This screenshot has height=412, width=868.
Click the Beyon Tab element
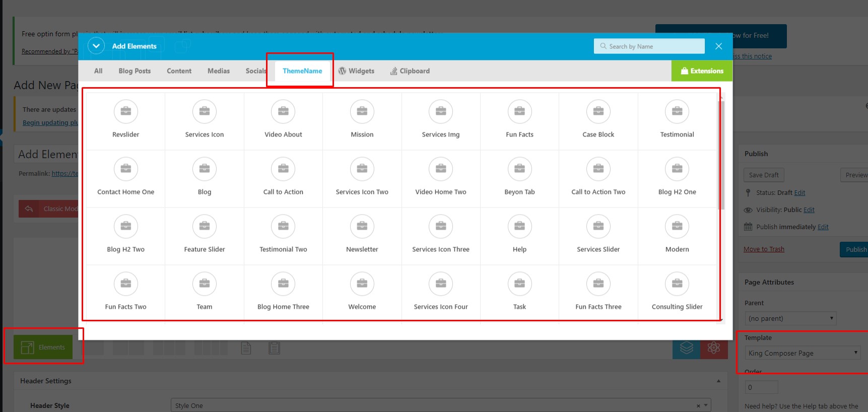519,178
